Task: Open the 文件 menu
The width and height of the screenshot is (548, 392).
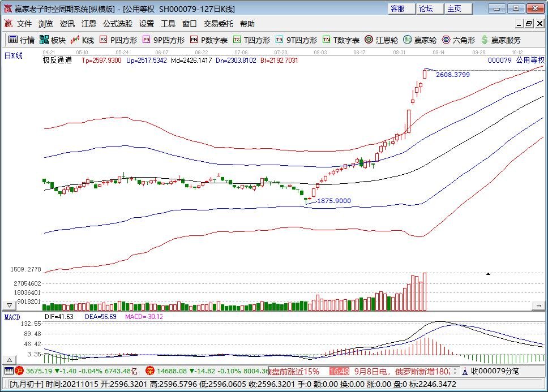Action: [24, 24]
